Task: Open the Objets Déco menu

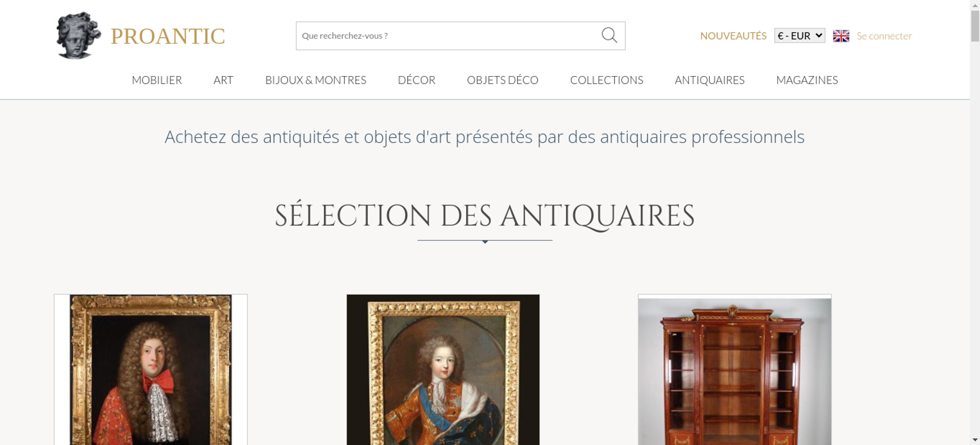Action: coord(503,80)
